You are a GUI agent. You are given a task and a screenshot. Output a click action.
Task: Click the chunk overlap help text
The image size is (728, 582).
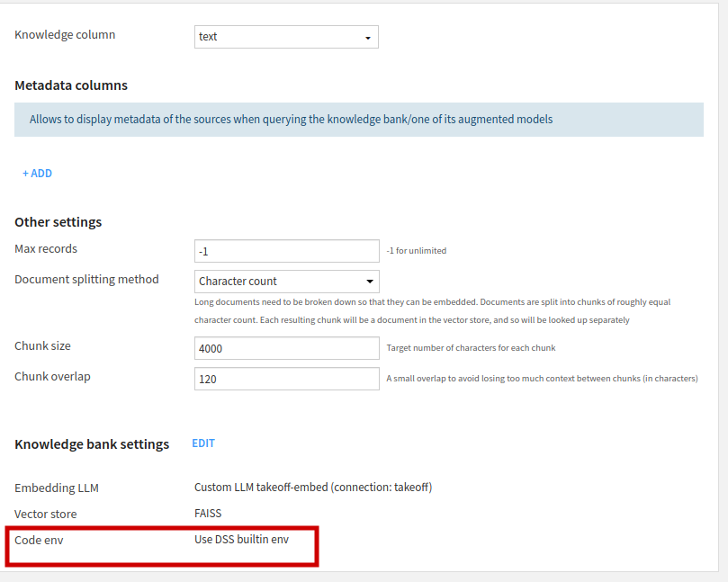542,379
